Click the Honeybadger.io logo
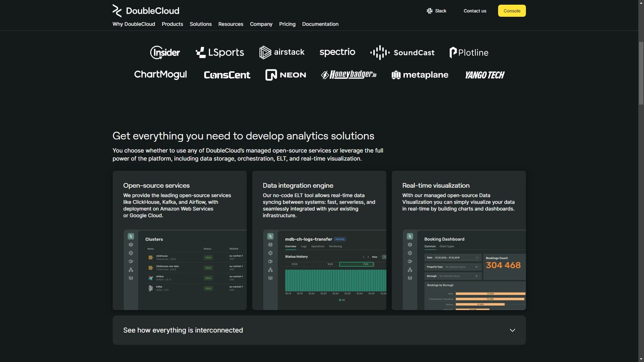The width and height of the screenshot is (644, 362). click(348, 74)
